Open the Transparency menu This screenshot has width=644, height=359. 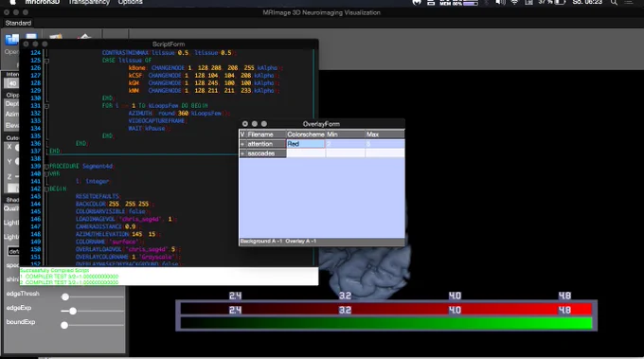(89, 2)
